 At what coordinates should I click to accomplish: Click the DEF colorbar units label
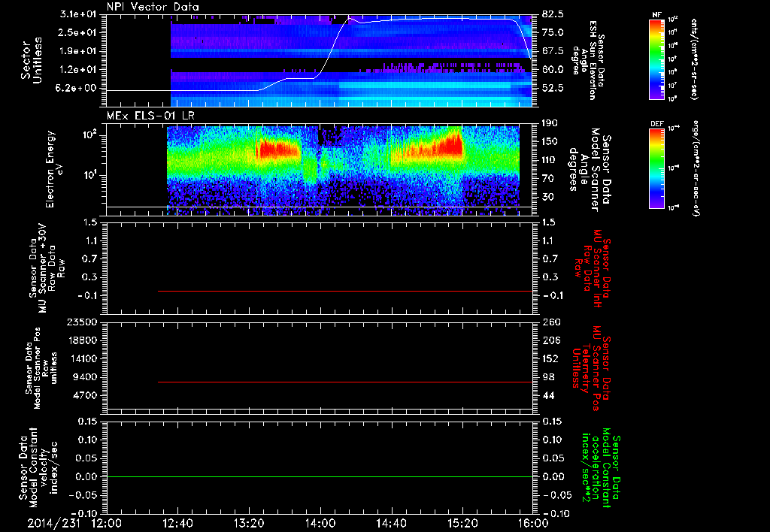696,168
